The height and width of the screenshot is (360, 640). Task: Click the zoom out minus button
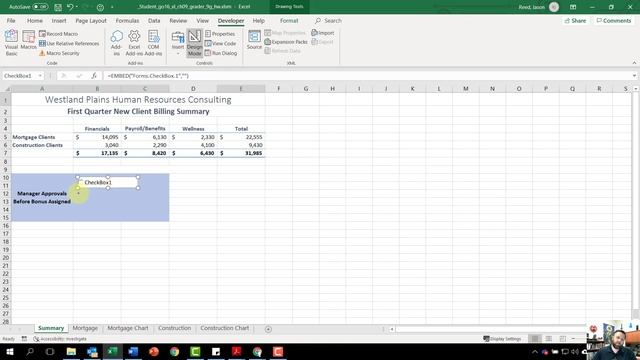tap(573, 339)
